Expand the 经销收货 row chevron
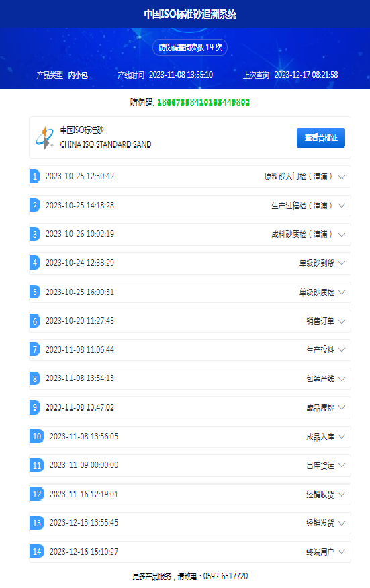This screenshot has width=370, height=588. coord(342,495)
